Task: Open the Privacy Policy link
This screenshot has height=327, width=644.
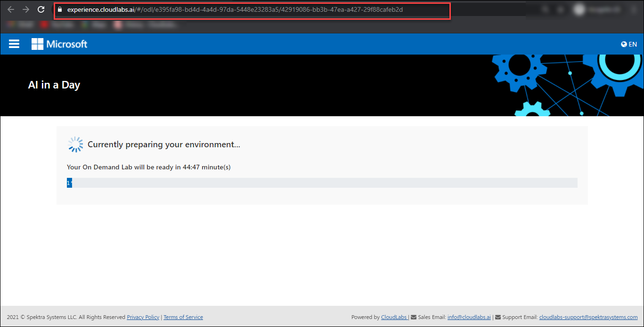Action: tap(143, 317)
